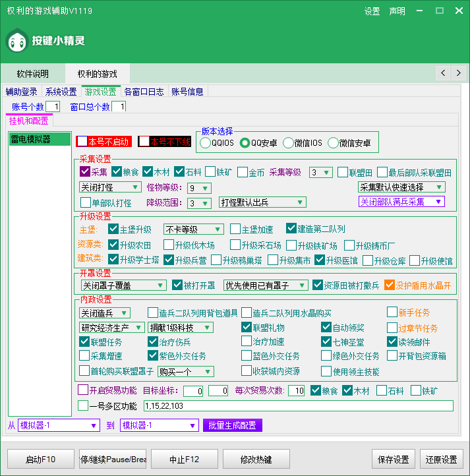Open the 从 模拟器-1 dropdown
This screenshot has height=476, width=470.
(x=59, y=425)
